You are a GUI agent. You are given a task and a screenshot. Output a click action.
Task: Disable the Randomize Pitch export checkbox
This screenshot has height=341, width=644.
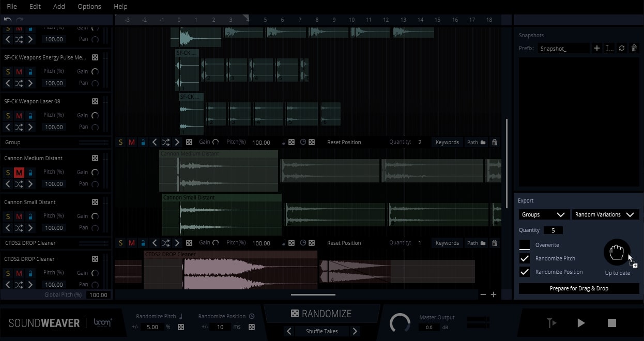(525, 258)
